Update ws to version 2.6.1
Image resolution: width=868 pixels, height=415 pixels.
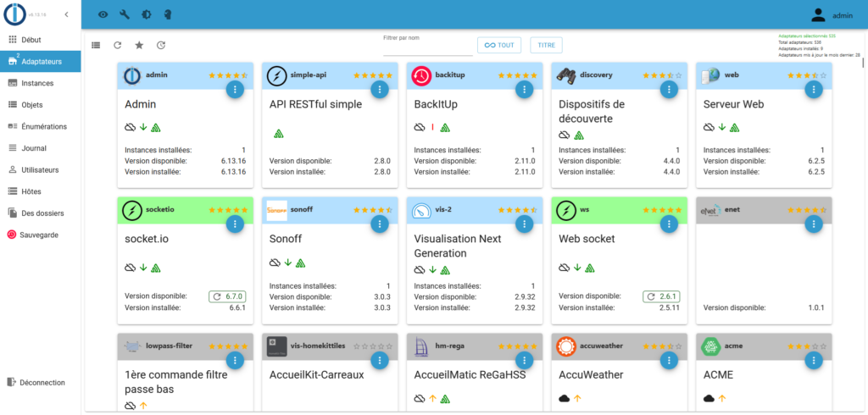[x=661, y=296]
